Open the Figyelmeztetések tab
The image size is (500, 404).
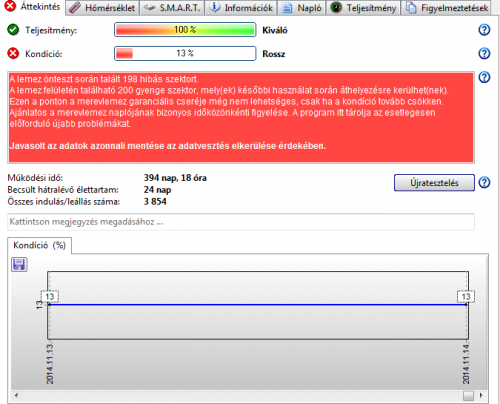(x=447, y=8)
